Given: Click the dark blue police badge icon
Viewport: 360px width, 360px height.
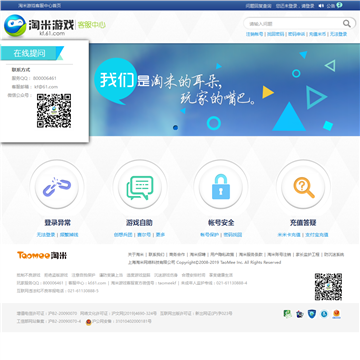Looking at the screenshot, I should 300,314.
